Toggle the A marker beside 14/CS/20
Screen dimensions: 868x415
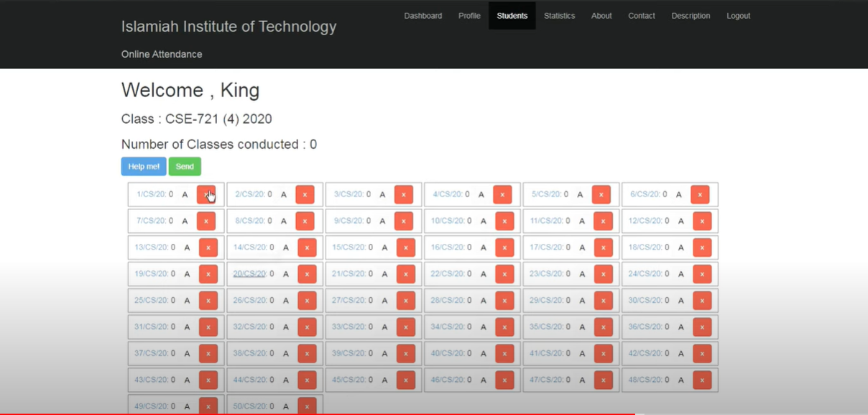285,247
